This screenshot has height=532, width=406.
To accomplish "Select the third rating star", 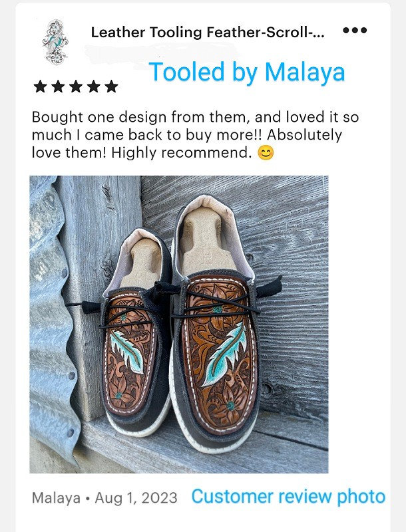I will (76, 86).
